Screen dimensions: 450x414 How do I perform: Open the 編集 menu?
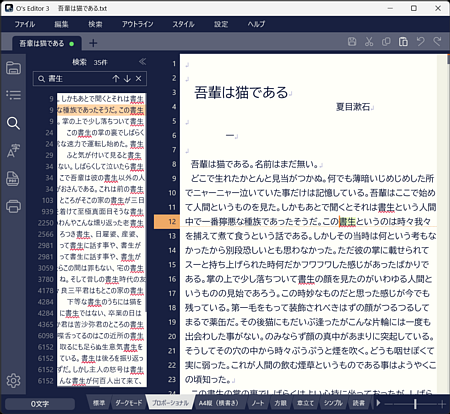(61, 24)
